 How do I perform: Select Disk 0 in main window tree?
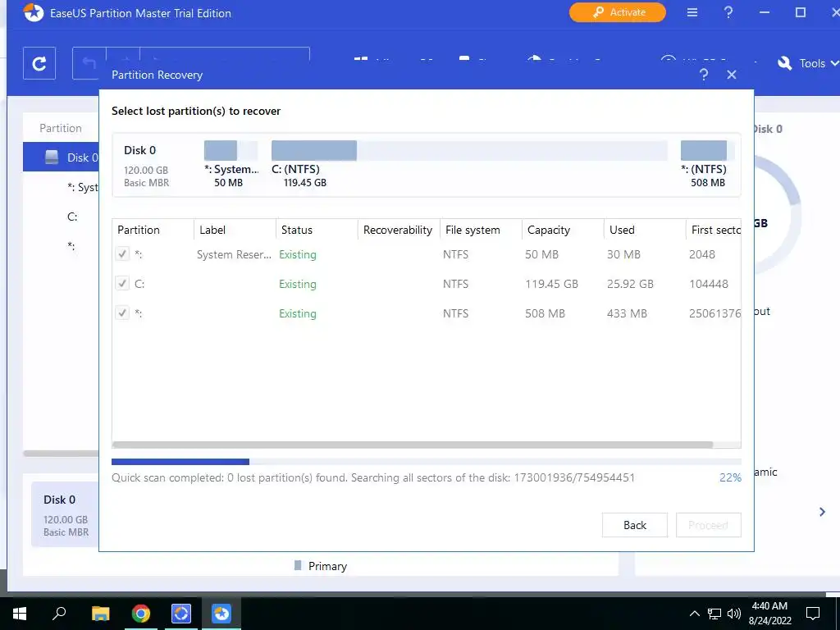coord(61,157)
